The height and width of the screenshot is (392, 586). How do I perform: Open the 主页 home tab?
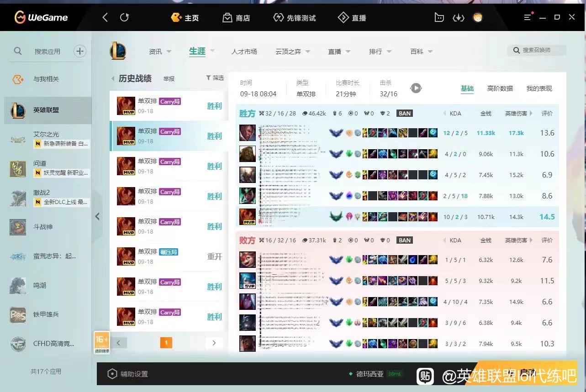185,18
